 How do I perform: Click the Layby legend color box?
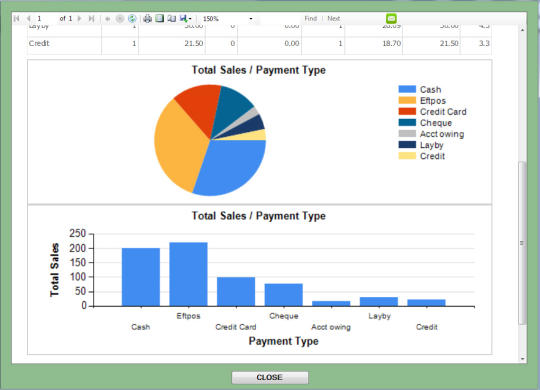(x=407, y=145)
